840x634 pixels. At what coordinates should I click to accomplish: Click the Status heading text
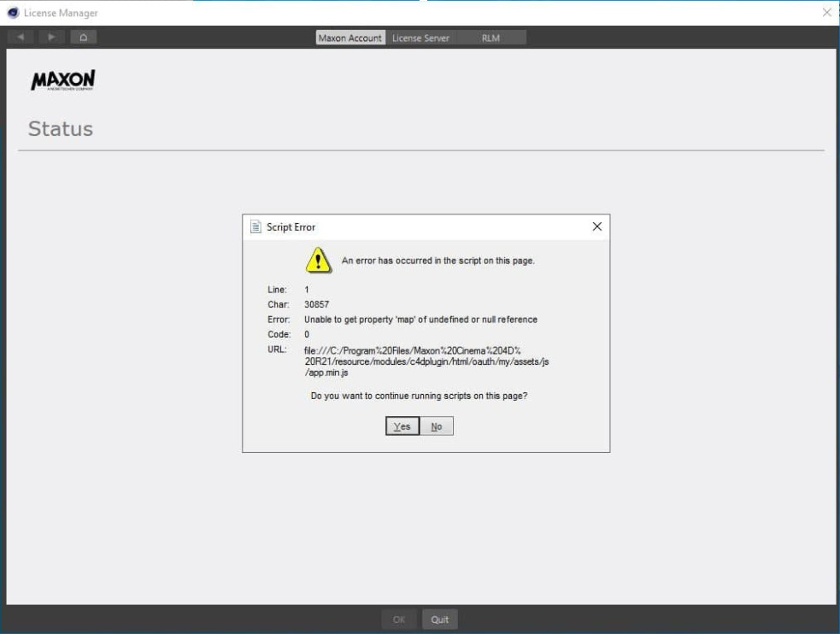click(61, 129)
